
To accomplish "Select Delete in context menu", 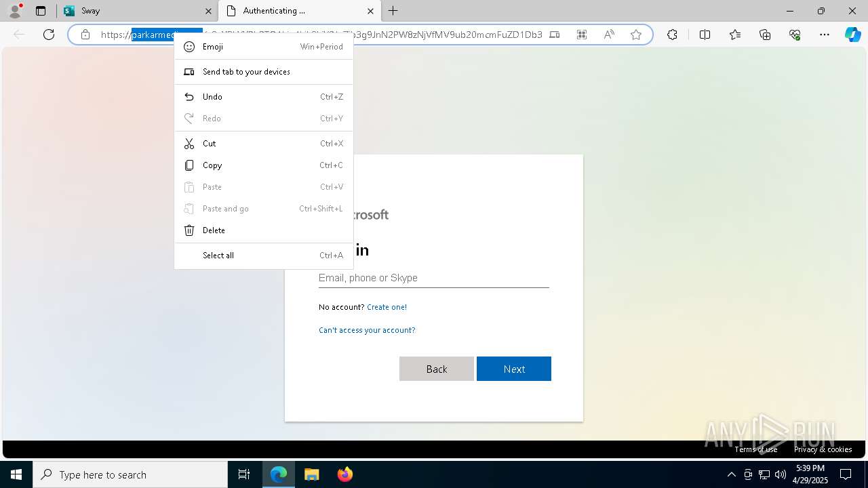I will pos(264,230).
